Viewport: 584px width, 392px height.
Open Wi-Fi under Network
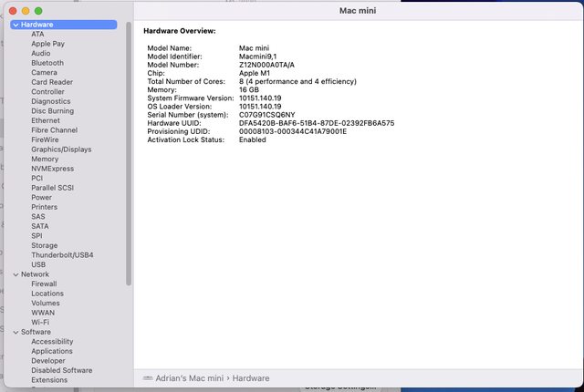pos(40,322)
